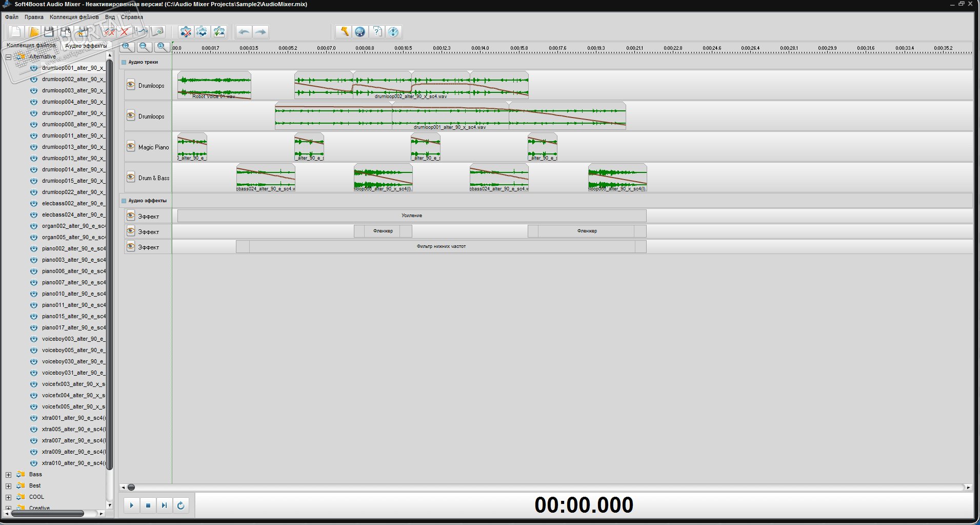Open the online shop cart icon
This screenshot has width=980, height=525.
click(360, 32)
